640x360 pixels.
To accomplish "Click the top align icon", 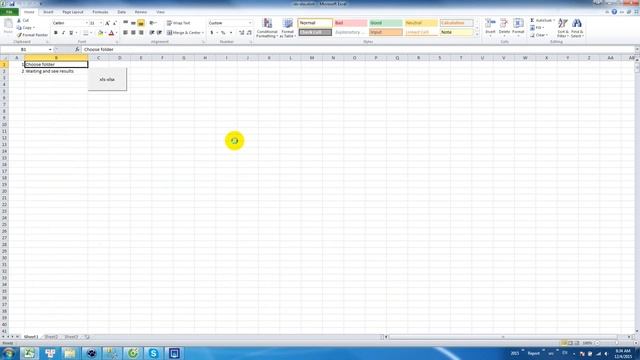I will [x=126, y=23].
